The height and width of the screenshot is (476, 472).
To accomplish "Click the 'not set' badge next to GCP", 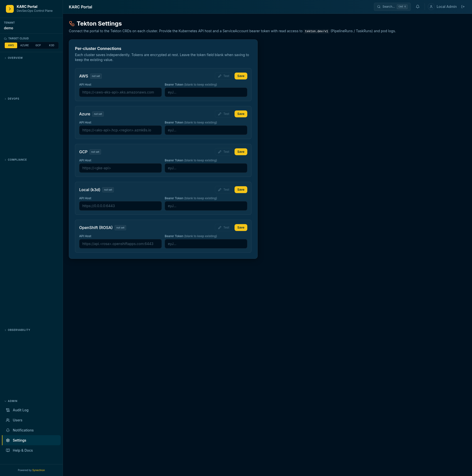I will click(x=95, y=152).
